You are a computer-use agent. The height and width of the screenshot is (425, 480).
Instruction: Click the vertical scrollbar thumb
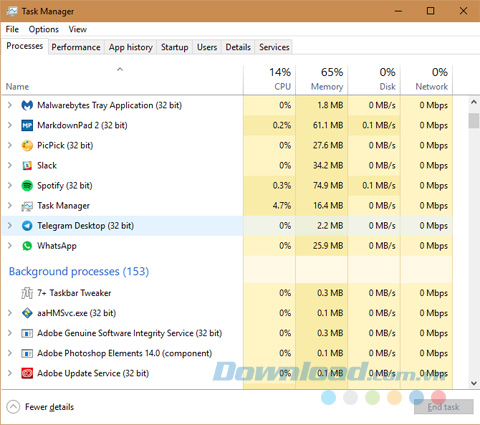point(474,121)
